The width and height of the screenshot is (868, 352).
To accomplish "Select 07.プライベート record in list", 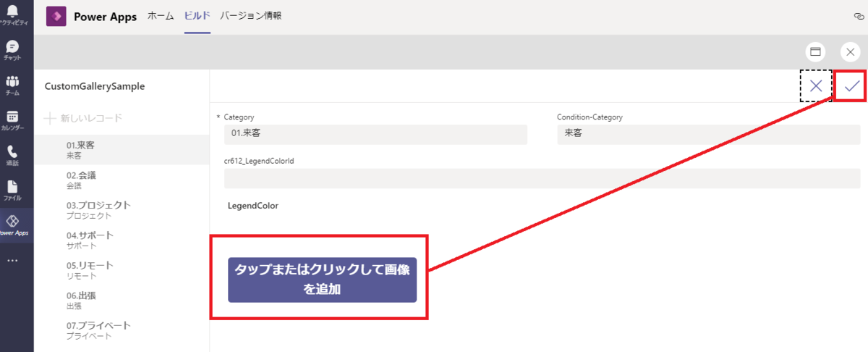I will (x=122, y=330).
